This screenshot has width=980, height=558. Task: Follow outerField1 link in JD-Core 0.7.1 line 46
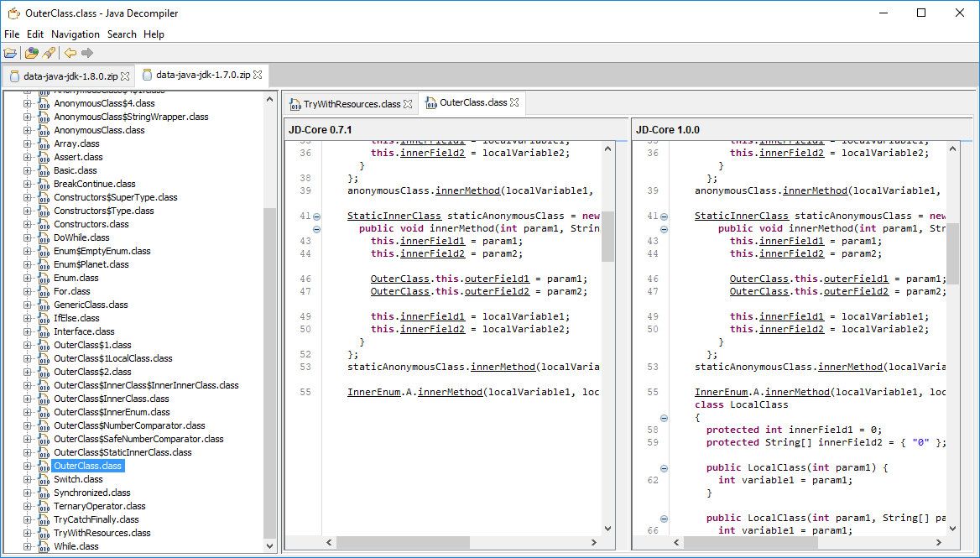tap(497, 279)
